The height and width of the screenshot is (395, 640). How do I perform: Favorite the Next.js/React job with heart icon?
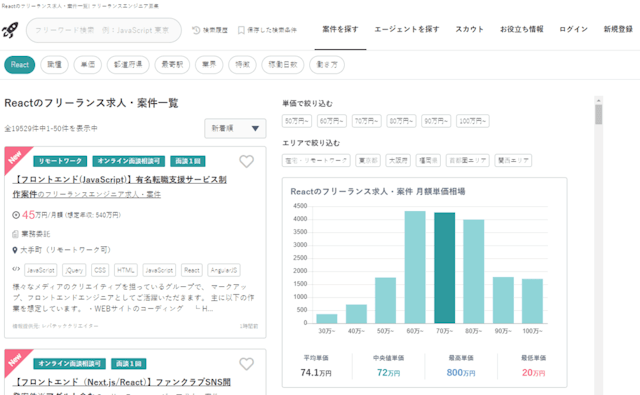[x=246, y=364]
